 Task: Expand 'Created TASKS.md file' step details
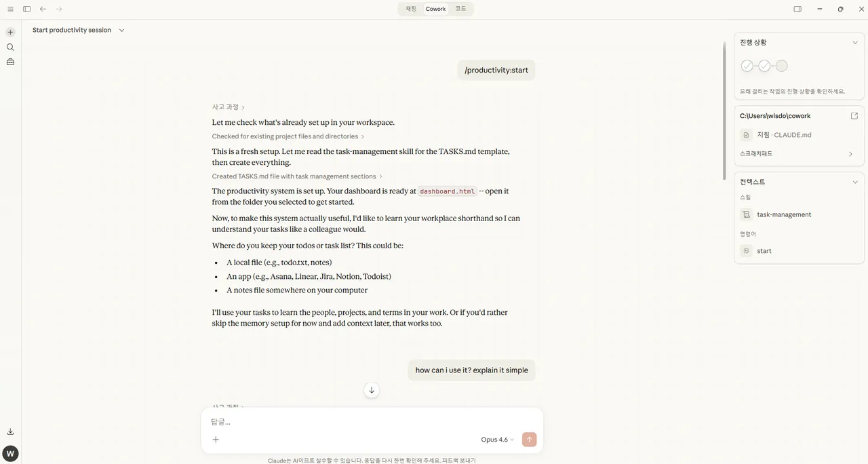click(297, 176)
